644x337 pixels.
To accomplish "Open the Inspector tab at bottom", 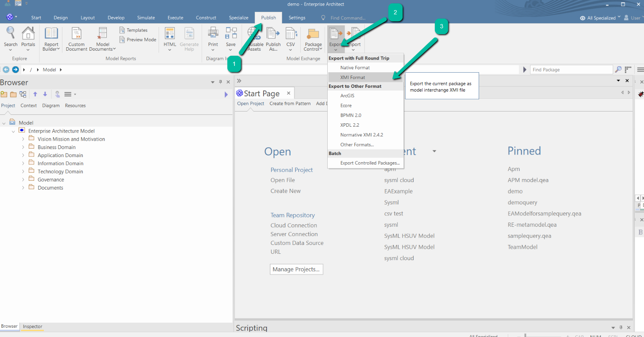I will [x=32, y=326].
